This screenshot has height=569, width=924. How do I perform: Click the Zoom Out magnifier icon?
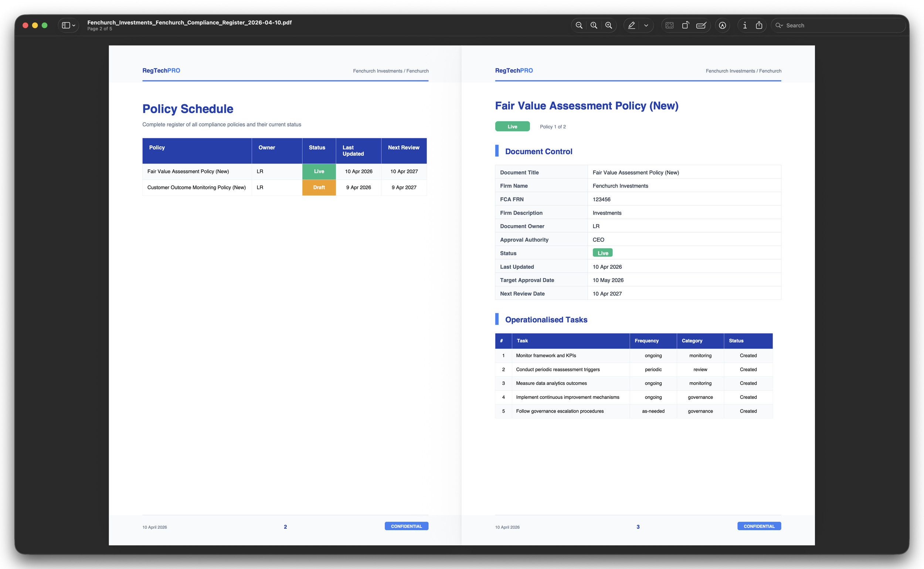579,25
